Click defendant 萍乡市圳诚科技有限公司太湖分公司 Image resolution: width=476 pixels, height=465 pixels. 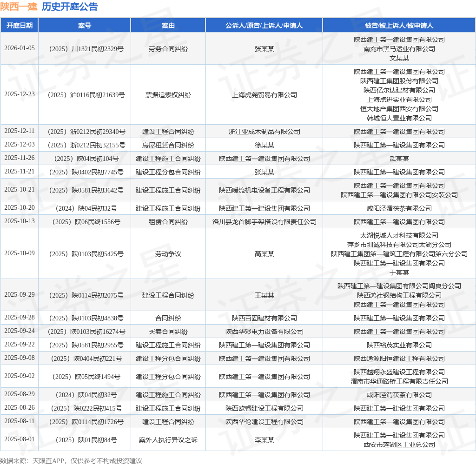(x=399, y=245)
